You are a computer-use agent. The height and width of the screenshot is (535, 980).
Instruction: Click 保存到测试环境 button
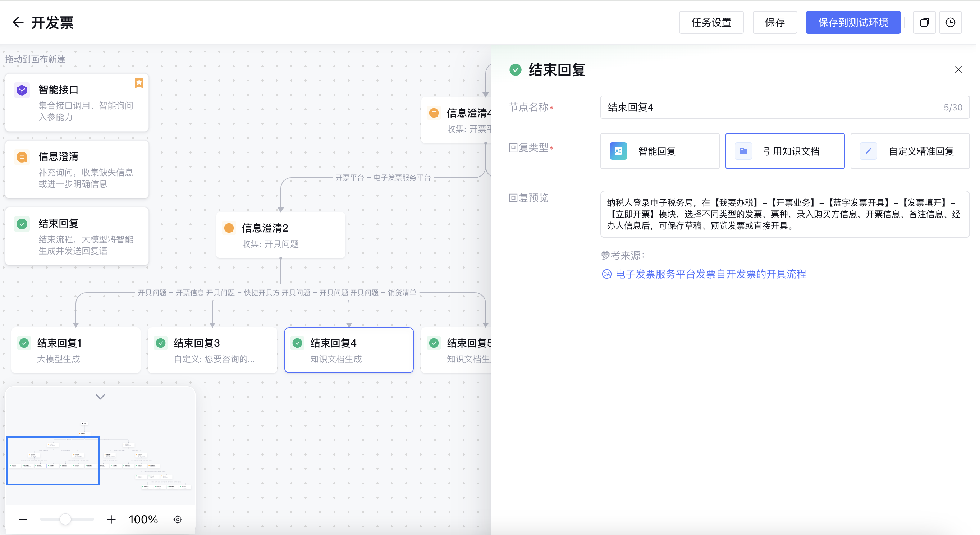[x=852, y=22]
